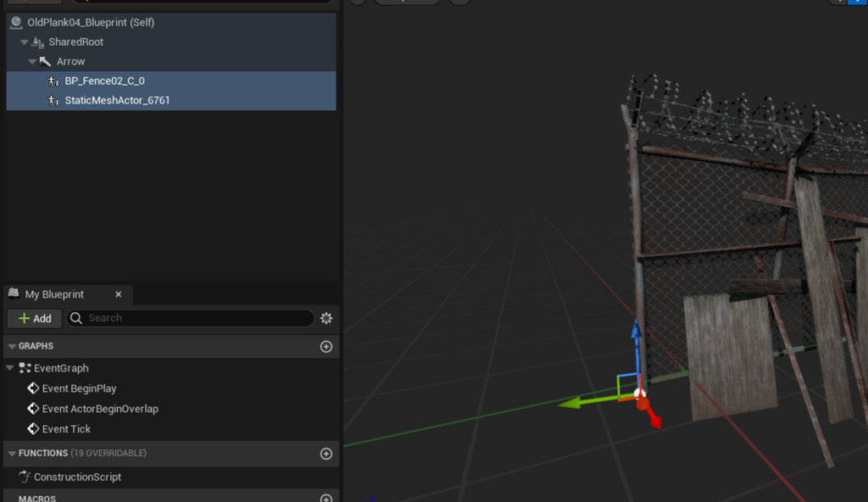Select Event ActorBeginOverlap
This screenshot has width=868, height=502.
(100, 409)
